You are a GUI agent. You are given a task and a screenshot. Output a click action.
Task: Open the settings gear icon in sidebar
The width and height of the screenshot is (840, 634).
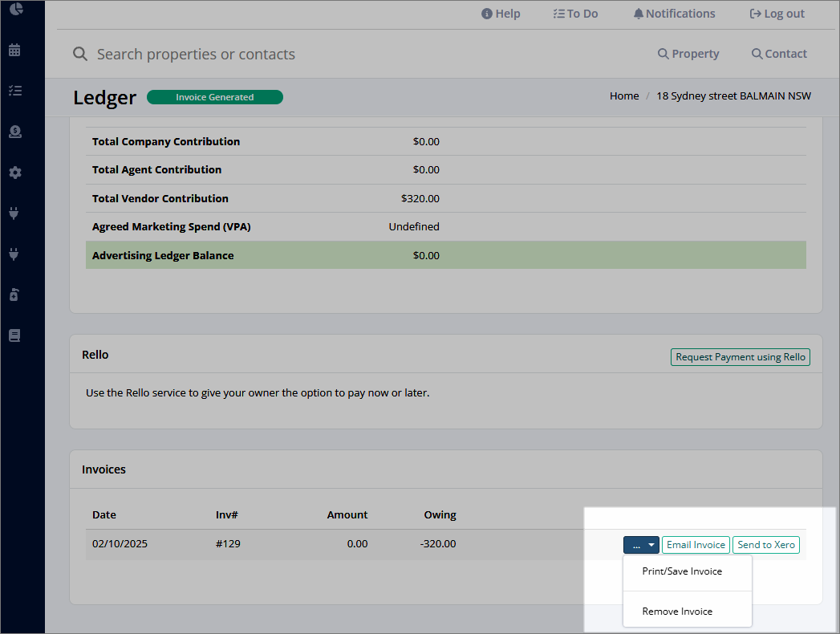point(15,173)
